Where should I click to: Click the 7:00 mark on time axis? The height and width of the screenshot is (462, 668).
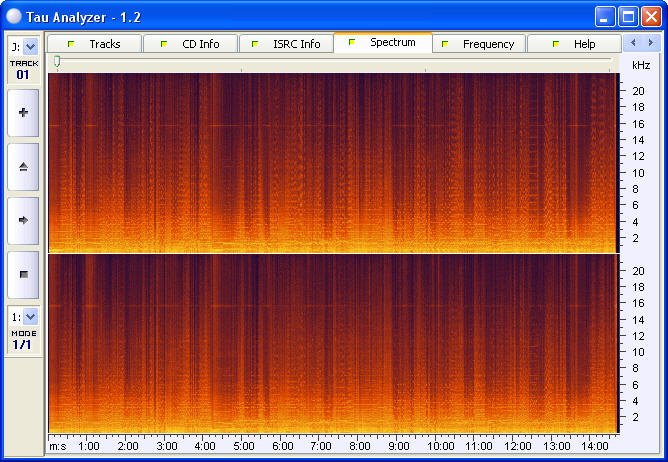[x=321, y=446]
